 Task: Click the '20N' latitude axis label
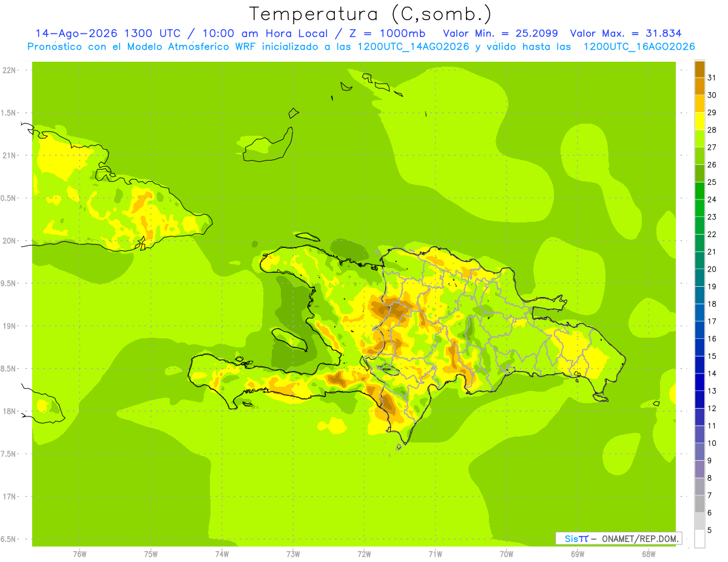pos(10,241)
